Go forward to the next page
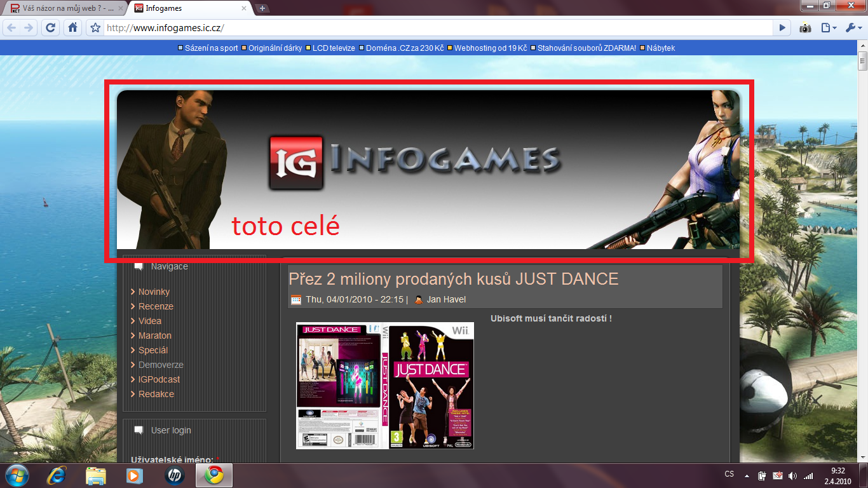 pyautogui.click(x=28, y=28)
